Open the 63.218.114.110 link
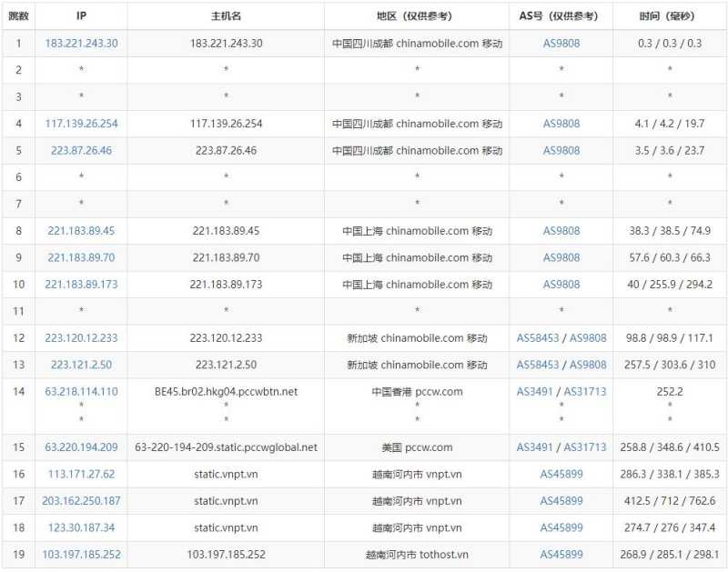Image resolution: width=728 pixels, height=572 pixels. [81, 392]
